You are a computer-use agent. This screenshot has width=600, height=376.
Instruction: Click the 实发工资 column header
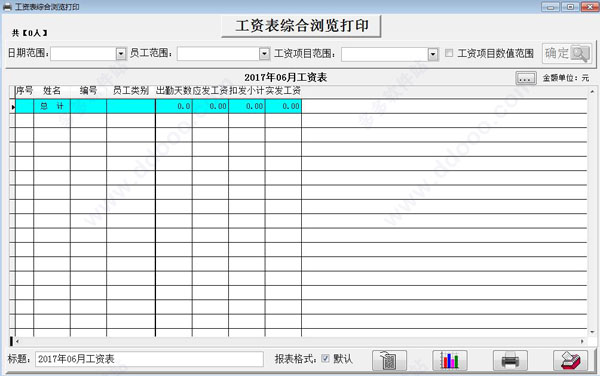[283, 91]
